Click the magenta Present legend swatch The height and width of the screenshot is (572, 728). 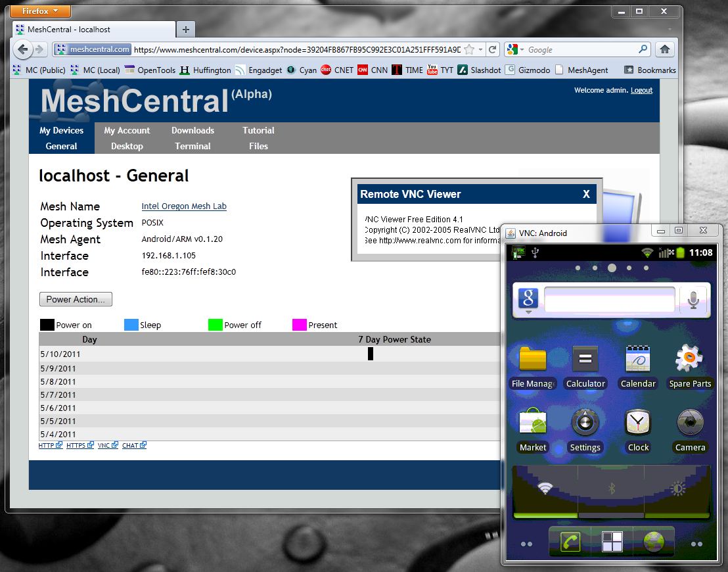point(299,325)
